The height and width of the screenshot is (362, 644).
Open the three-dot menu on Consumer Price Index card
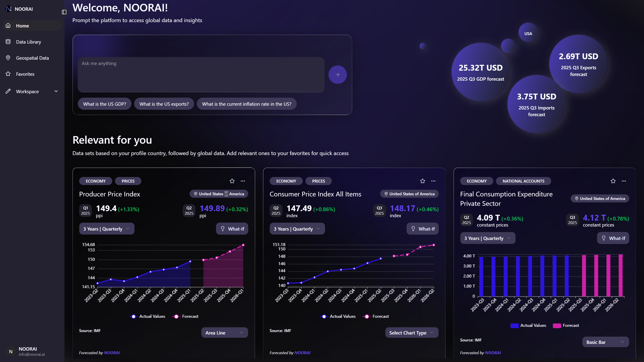click(433, 181)
